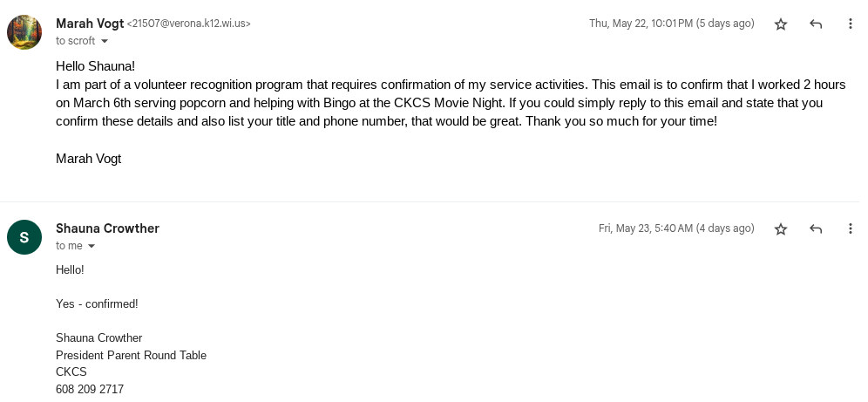
Task: Click the sender name Marah Vogt
Action: (90, 24)
